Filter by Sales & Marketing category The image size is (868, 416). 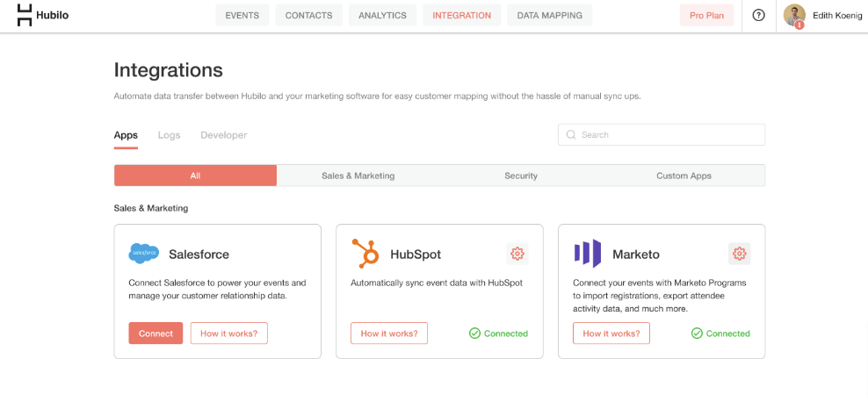pos(358,176)
